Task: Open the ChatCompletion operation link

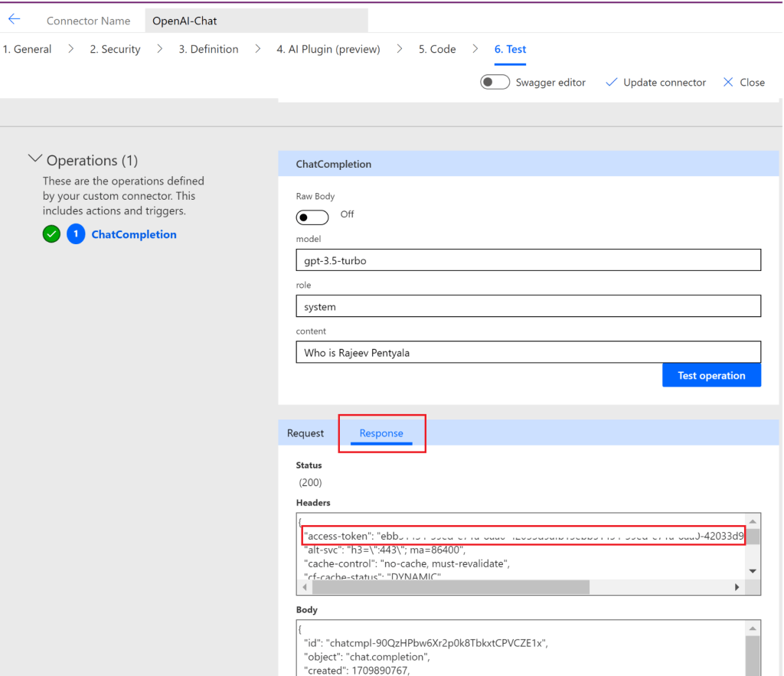Action: point(134,235)
